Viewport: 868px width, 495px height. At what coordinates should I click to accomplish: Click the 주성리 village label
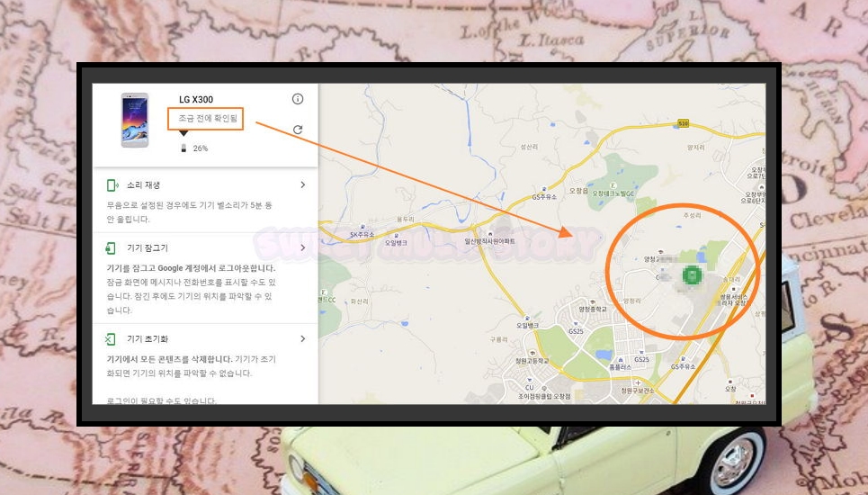pos(692,215)
